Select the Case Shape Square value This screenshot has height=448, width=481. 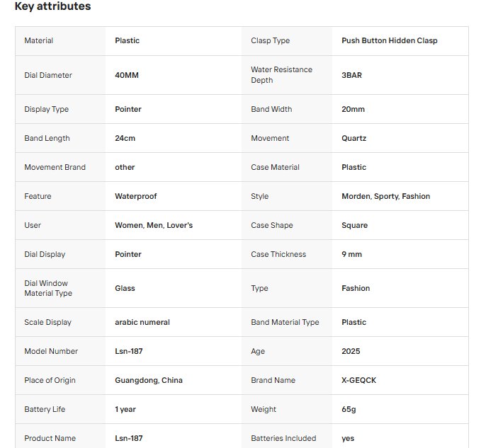(x=354, y=225)
